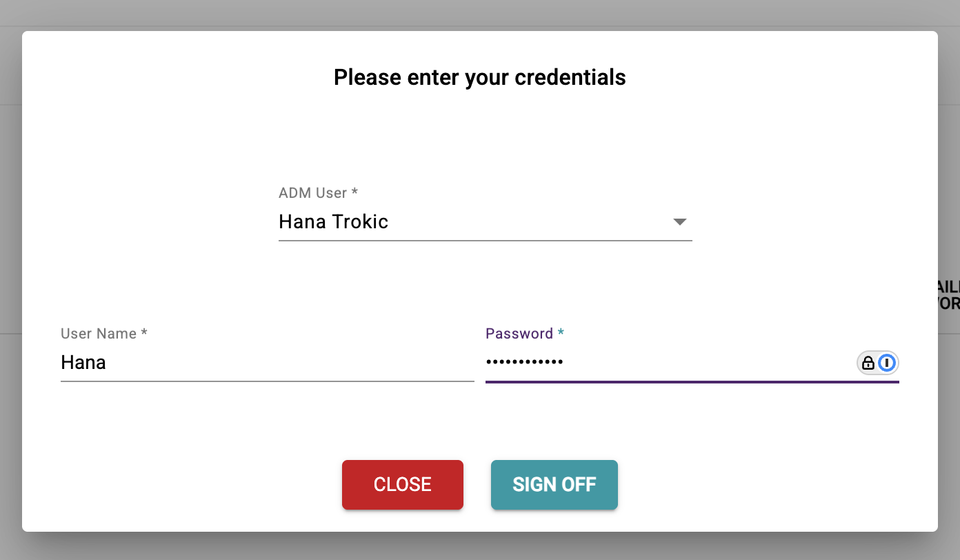
Task: Click the partially hidden bold text at right edge
Action: [948, 295]
